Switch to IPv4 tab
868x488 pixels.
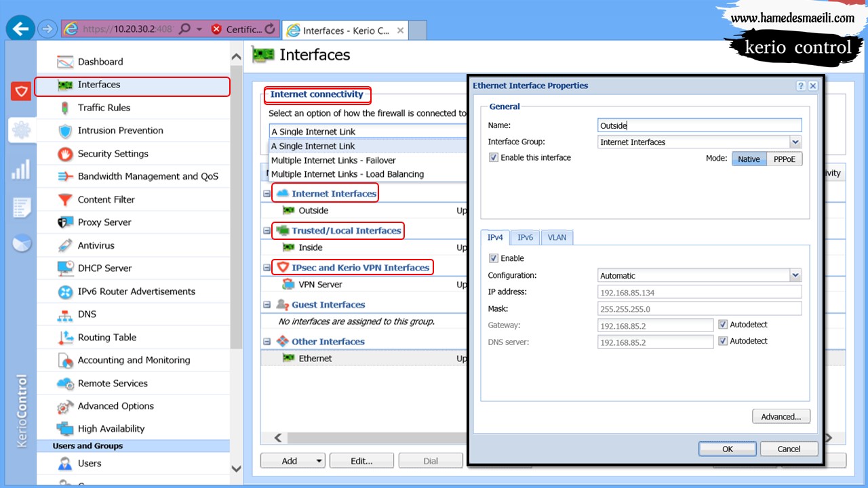pos(495,237)
